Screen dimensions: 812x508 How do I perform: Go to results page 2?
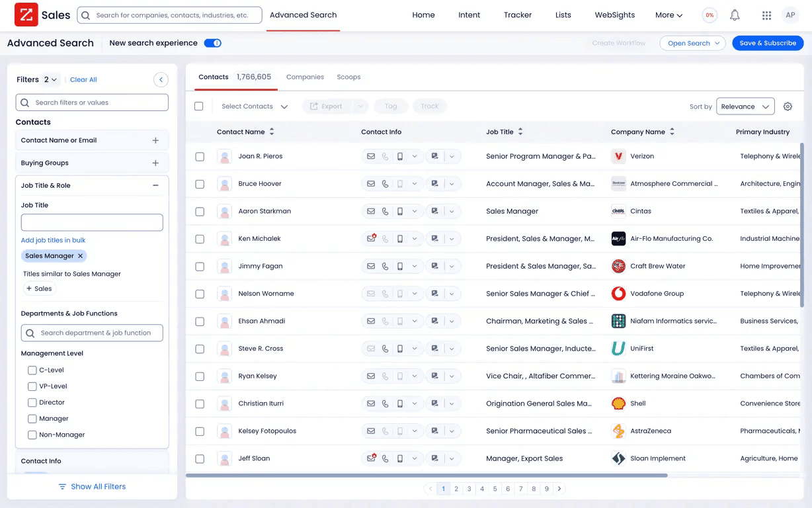[456, 489]
